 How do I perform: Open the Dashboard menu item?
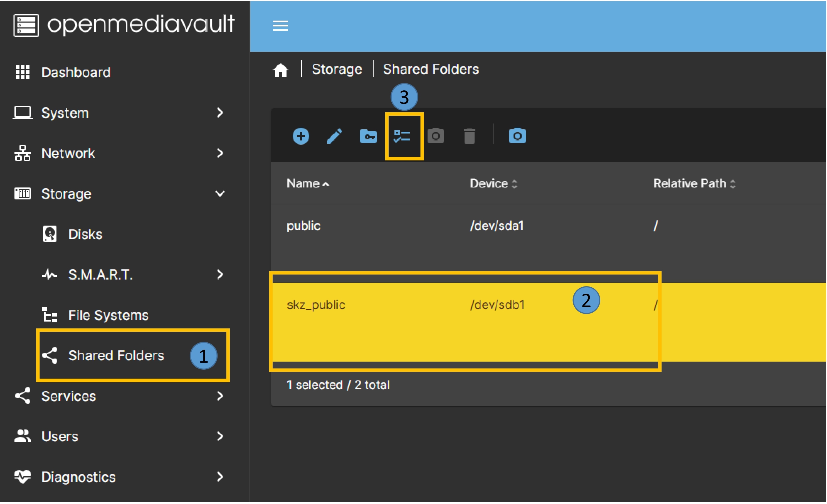[76, 73]
